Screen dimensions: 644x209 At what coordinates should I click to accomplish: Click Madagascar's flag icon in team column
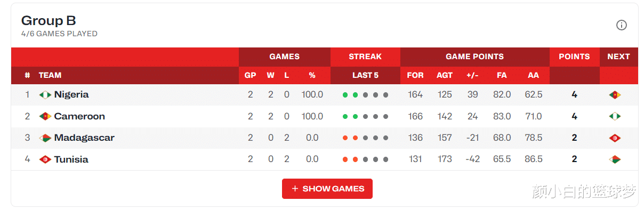pos(45,138)
